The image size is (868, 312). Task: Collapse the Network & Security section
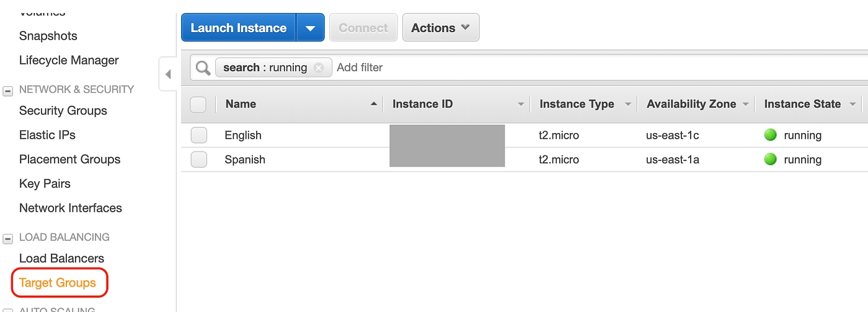coord(8,90)
